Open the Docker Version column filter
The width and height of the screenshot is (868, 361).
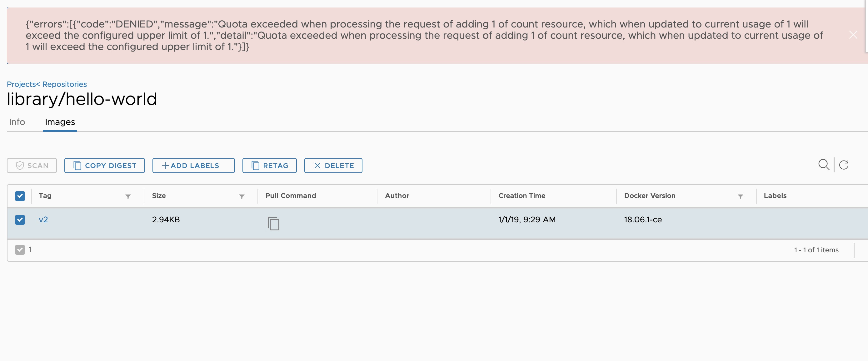740,196
